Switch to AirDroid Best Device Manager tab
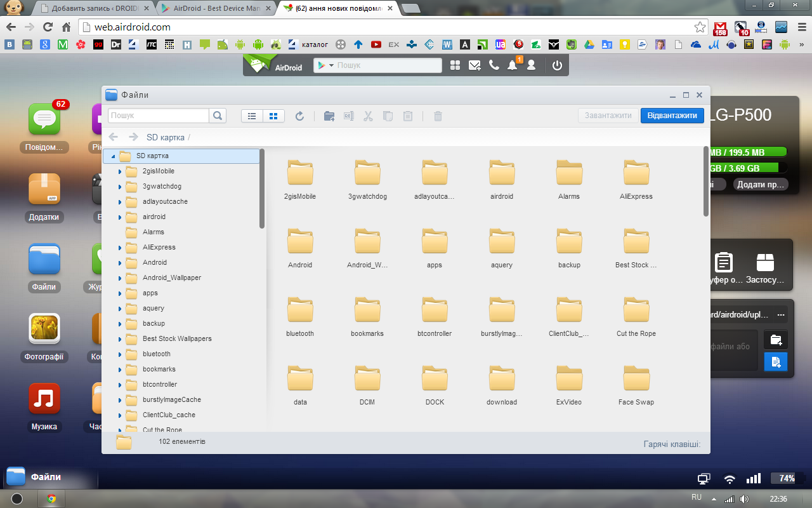The width and height of the screenshot is (812, 508). (215, 9)
